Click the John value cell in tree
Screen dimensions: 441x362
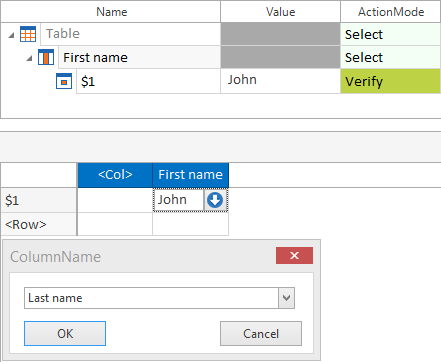[x=280, y=81]
